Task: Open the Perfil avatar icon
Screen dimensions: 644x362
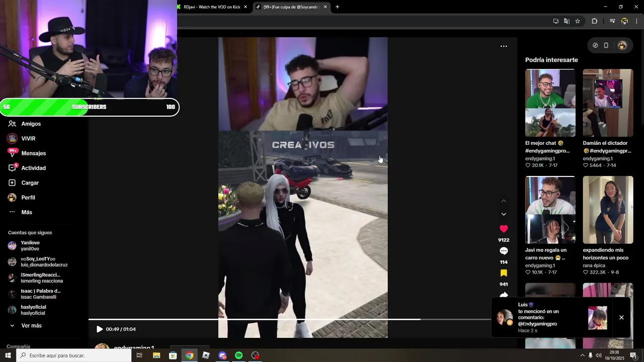Action: (12, 198)
